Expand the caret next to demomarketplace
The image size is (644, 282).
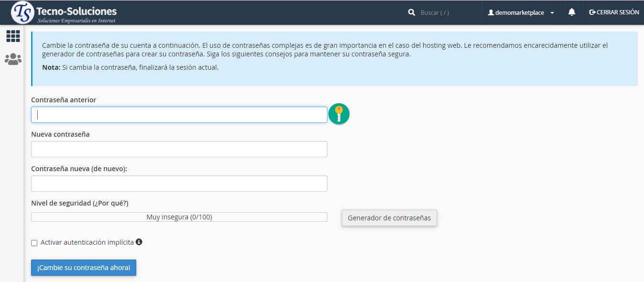coord(552,13)
